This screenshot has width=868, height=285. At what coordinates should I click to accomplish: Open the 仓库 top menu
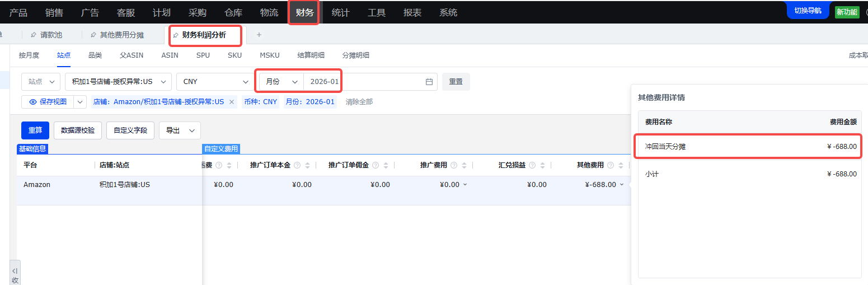pyautogui.click(x=233, y=12)
